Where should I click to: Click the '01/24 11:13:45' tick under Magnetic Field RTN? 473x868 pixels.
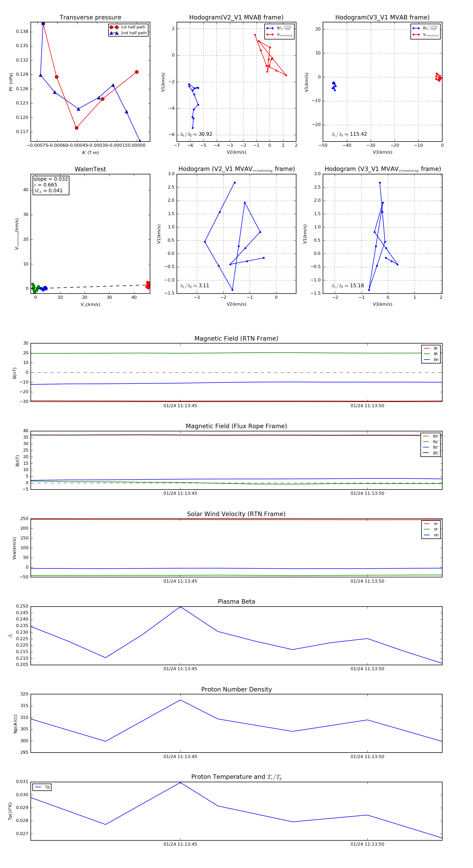click(x=181, y=406)
